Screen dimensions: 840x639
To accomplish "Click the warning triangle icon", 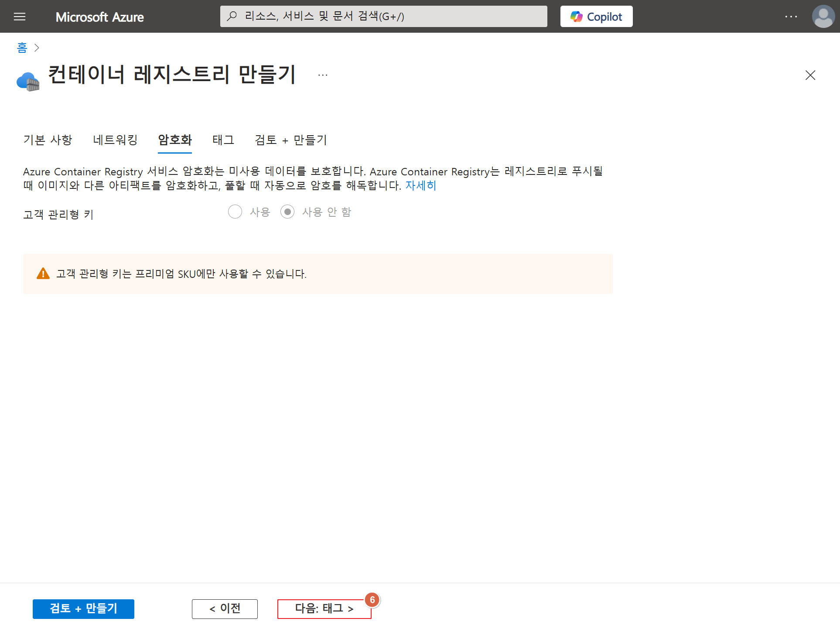I will click(43, 273).
